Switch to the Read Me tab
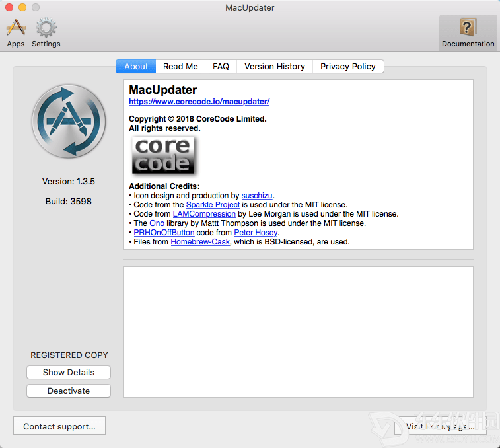500x448 pixels. pyautogui.click(x=180, y=66)
